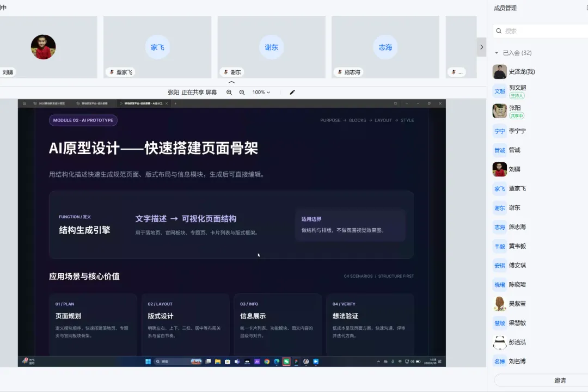The width and height of the screenshot is (588, 392).
Task: Click the 适用边界 info box
Action: (350, 225)
